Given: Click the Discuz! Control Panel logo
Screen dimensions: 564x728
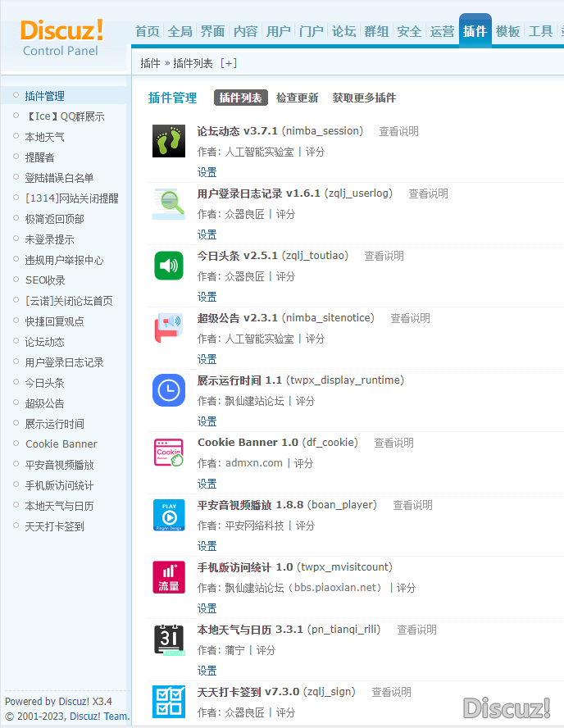Looking at the screenshot, I should pos(61,37).
